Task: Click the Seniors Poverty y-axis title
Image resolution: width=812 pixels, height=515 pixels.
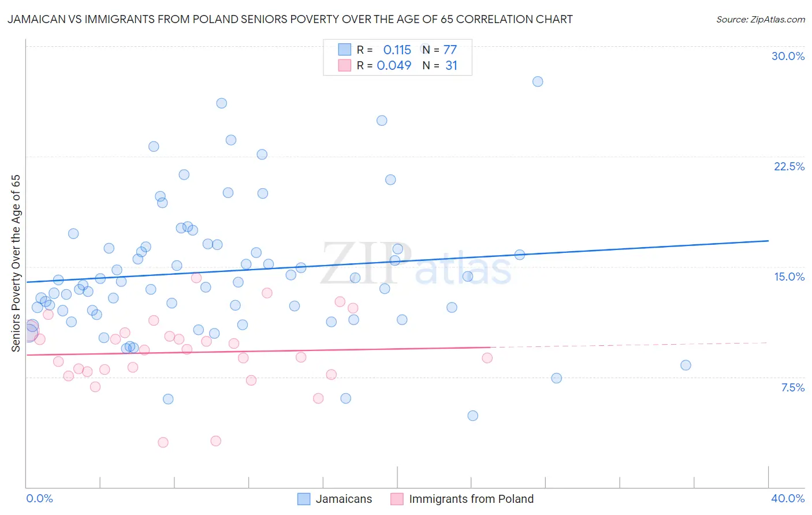Action: coord(16,263)
